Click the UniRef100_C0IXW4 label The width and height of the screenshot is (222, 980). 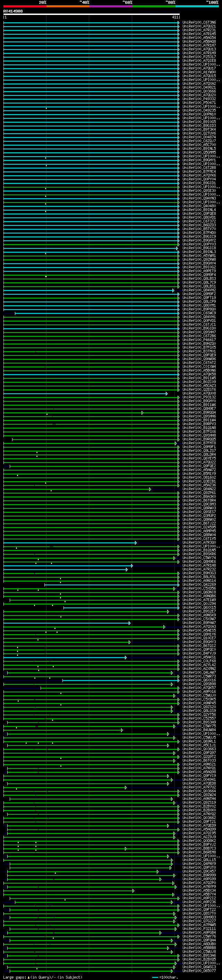[x=199, y=366]
